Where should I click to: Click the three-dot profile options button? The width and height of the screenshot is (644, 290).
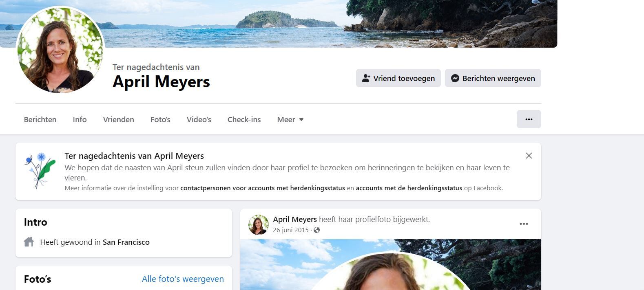tap(529, 119)
